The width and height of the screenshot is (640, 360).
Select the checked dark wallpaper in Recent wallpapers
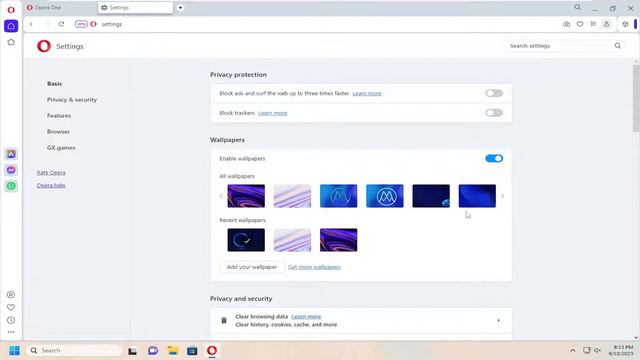click(246, 240)
